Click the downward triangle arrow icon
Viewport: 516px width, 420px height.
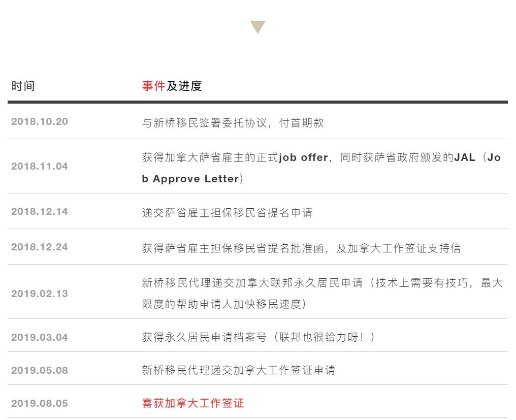pyautogui.click(x=257, y=27)
